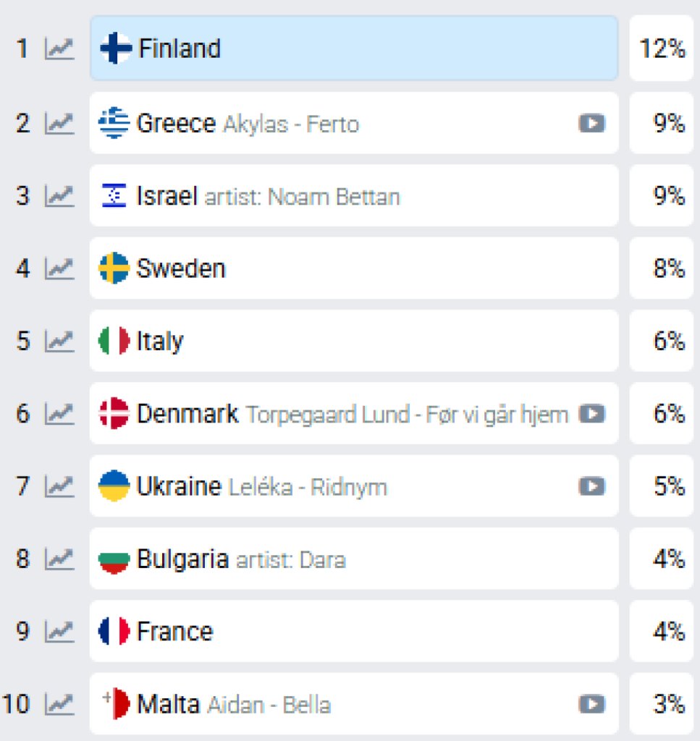This screenshot has width=700, height=741.
Task: Select the Bulgaria entry by Dara
Action: (x=354, y=559)
